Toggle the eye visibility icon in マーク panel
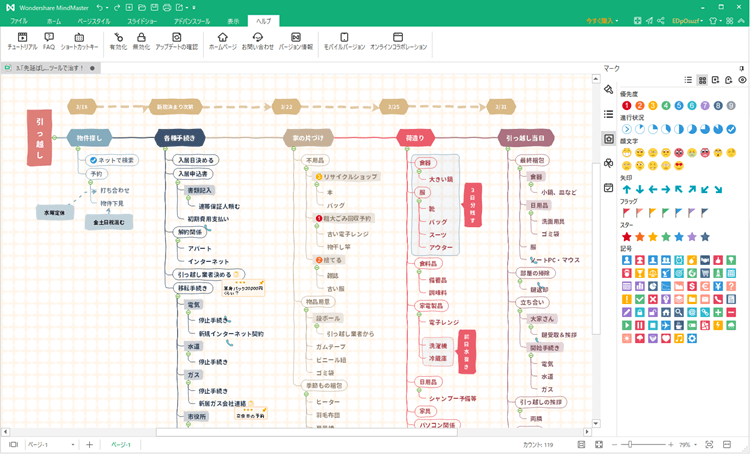The image size is (750, 454). [x=742, y=80]
